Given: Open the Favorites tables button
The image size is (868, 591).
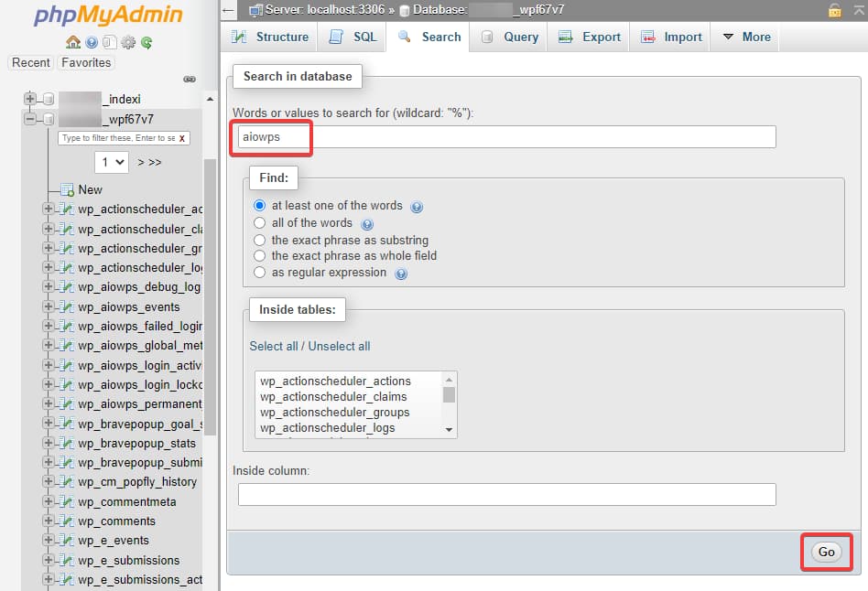Looking at the screenshot, I should pyautogui.click(x=86, y=62).
